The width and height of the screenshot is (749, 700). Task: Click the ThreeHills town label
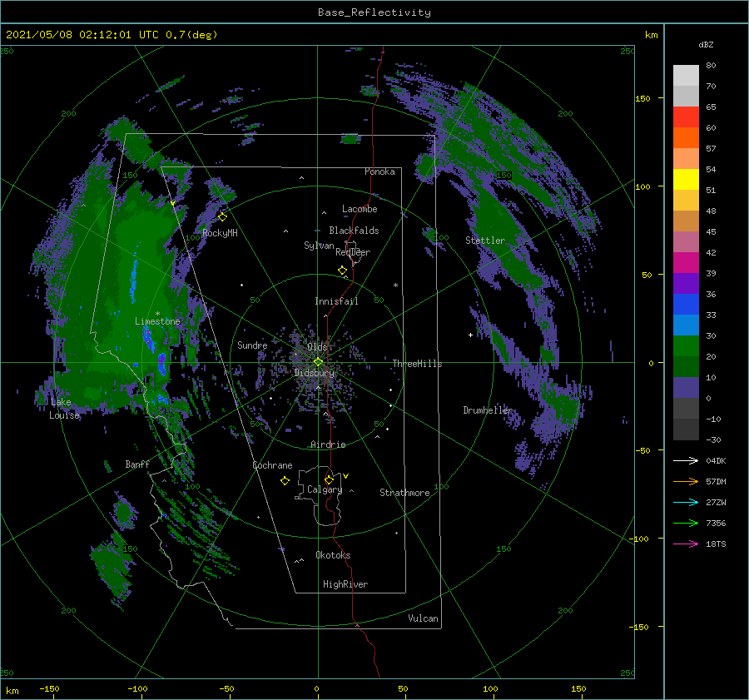[418, 364]
